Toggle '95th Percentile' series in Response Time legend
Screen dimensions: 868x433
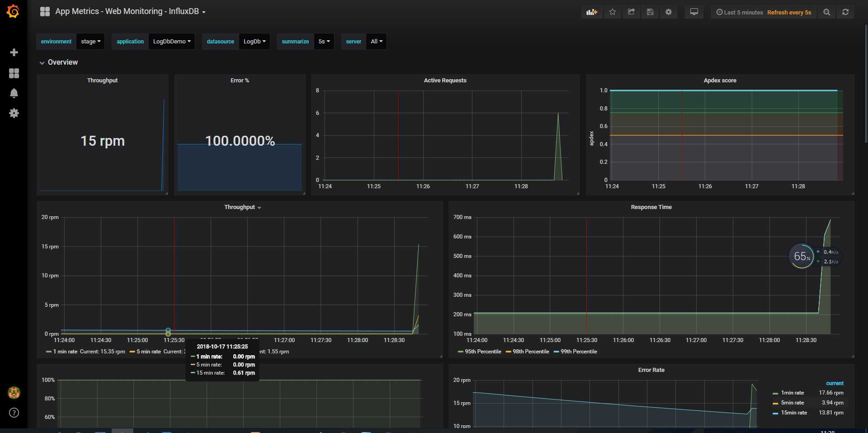pos(483,352)
